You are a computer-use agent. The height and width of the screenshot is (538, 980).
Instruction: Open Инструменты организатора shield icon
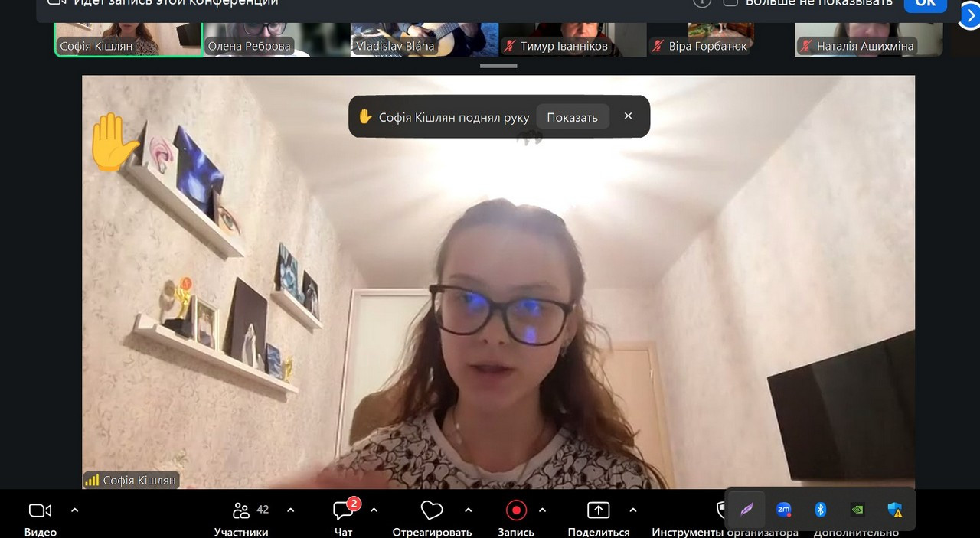click(x=720, y=510)
